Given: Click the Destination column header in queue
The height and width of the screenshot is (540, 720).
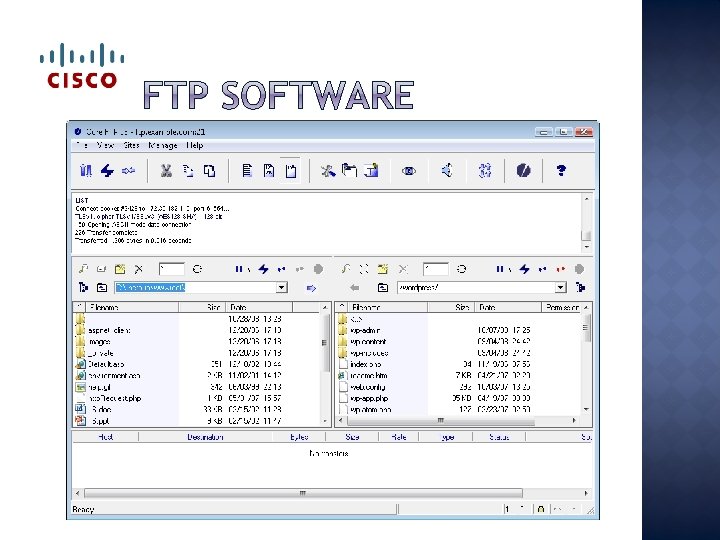Looking at the screenshot, I should [x=205, y=437].
